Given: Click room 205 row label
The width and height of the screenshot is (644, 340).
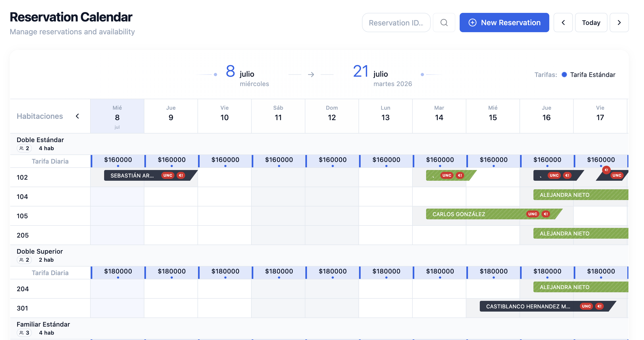Looking at the screenshot, I should click(x=23, y=235).
